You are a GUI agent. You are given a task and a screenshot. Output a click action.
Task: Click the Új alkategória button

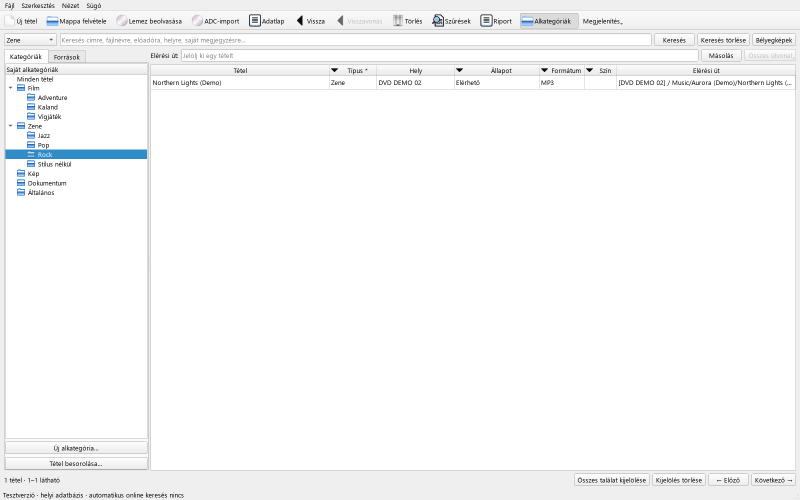tap(77, 448)
